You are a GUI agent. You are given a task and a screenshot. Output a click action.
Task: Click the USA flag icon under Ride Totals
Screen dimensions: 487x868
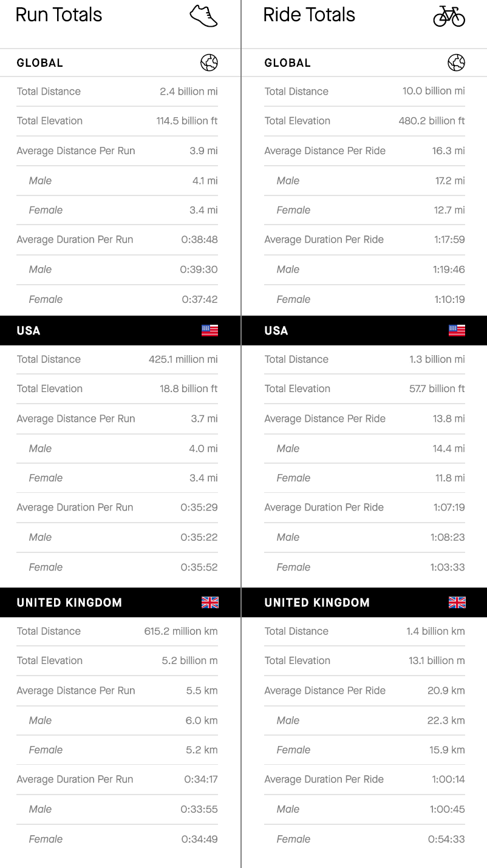tap(457, 330)
